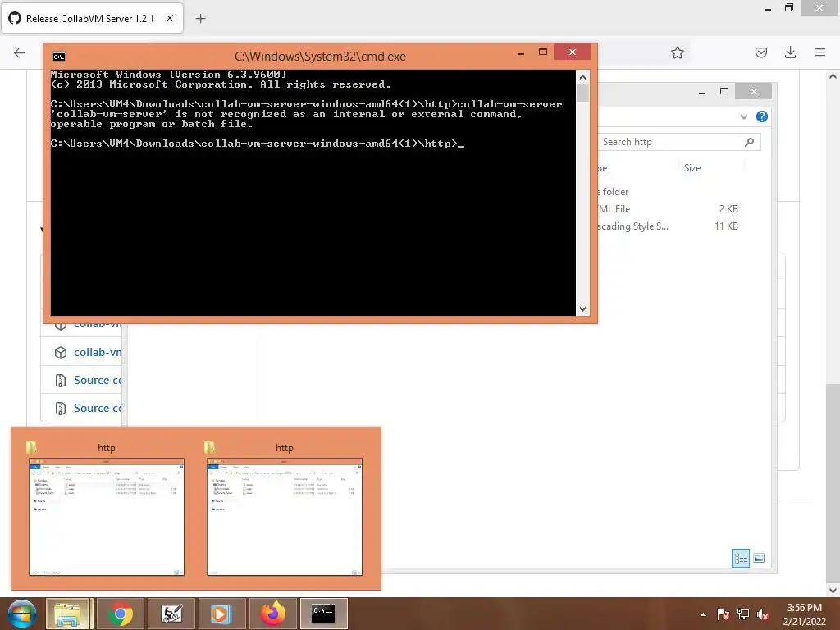Show hidden tray icons arrow
Screen dimensions: 840x630
(x=703, y=614)
